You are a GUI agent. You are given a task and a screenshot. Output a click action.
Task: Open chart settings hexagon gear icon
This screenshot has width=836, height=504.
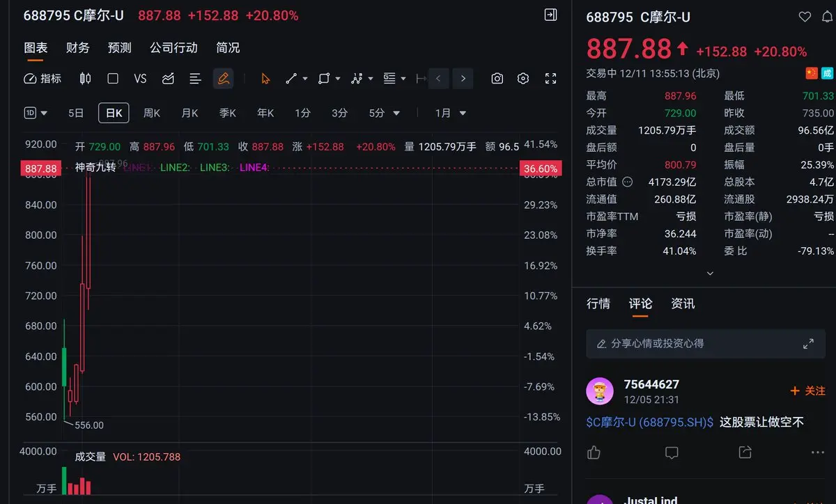point(523,79)
